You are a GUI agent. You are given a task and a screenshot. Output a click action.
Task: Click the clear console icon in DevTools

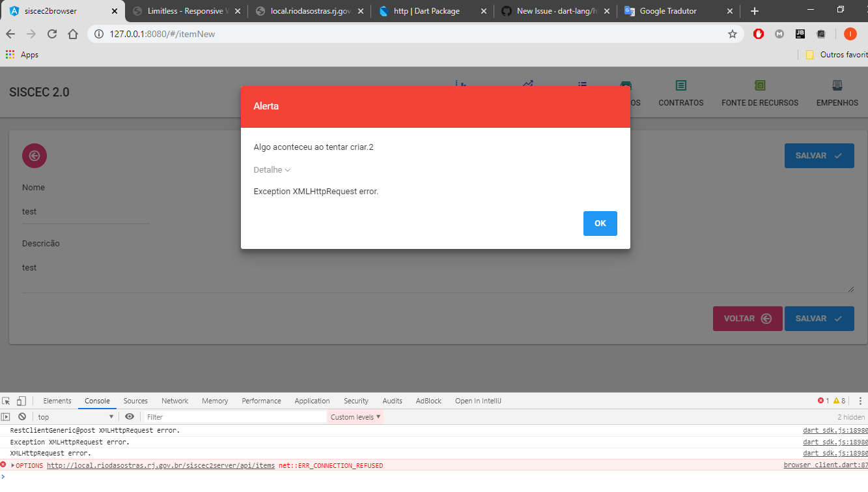click(x=22, y=416)
